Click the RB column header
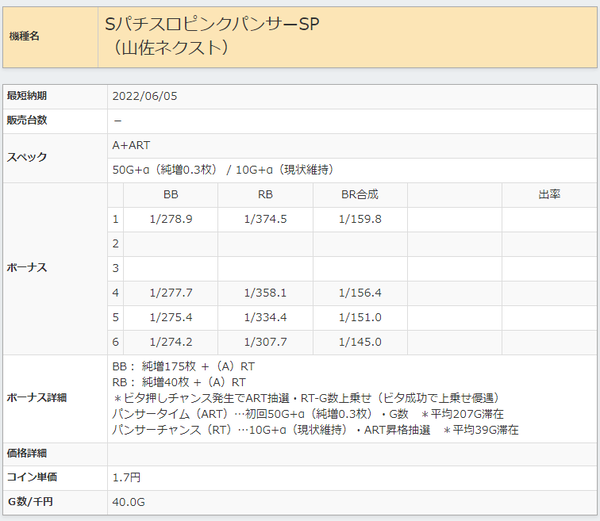Viewport: 600px width, 521px height. click(265, 194)
